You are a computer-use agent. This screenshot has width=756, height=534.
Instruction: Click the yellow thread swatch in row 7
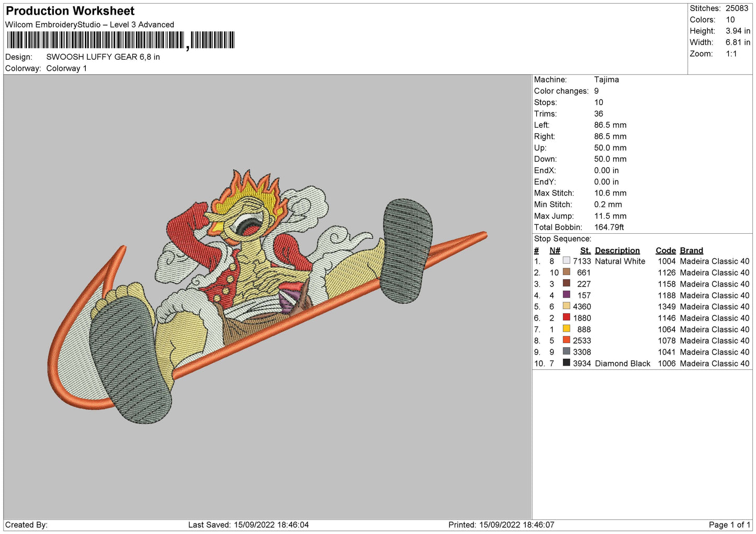point(566,329)
